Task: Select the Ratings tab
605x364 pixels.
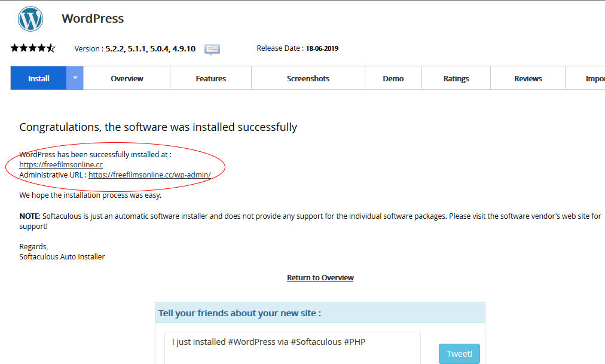Action: [x=456, y=78]
